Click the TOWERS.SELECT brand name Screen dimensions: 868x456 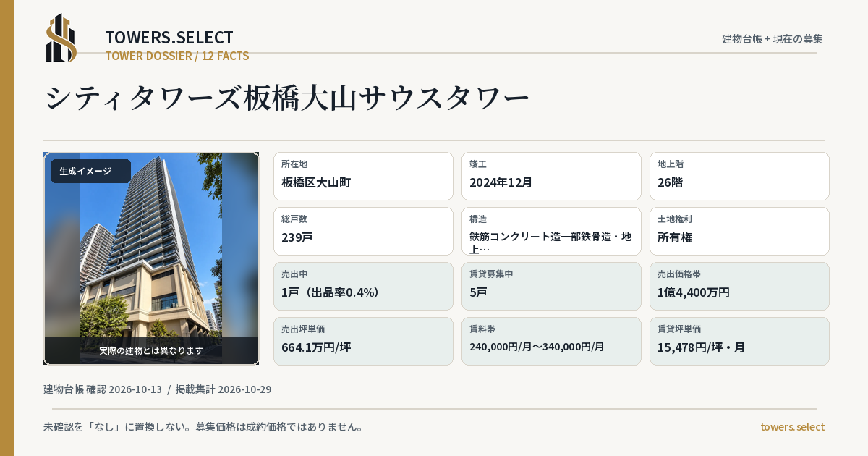[x=169, y=38]
